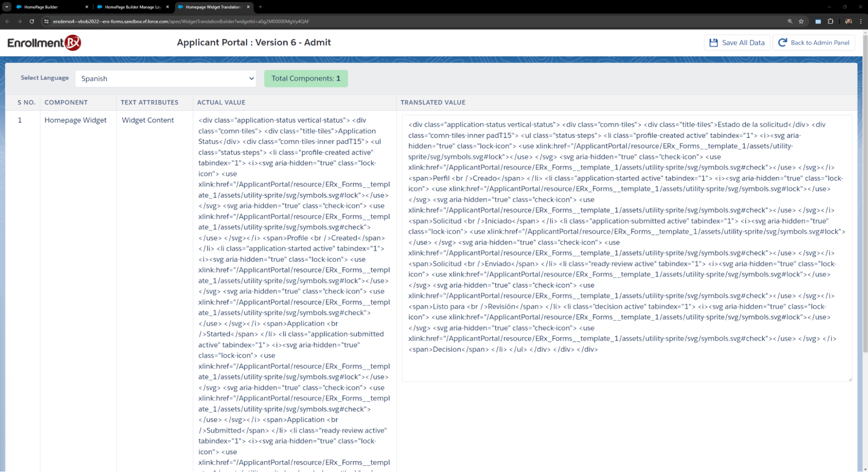The image size is (868, 472).
Task: View site information icon in address bar
Action: [46, 21]
